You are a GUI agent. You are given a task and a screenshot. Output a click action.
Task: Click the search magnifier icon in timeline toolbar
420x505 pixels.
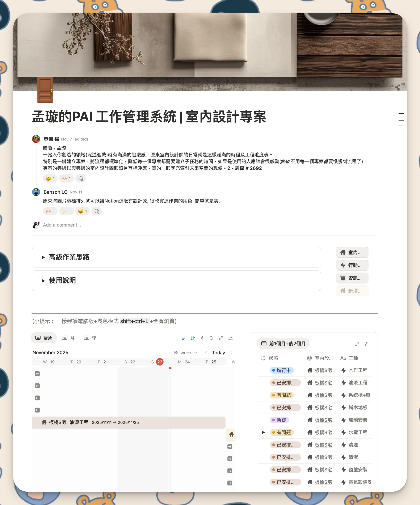tap(211, 338)
